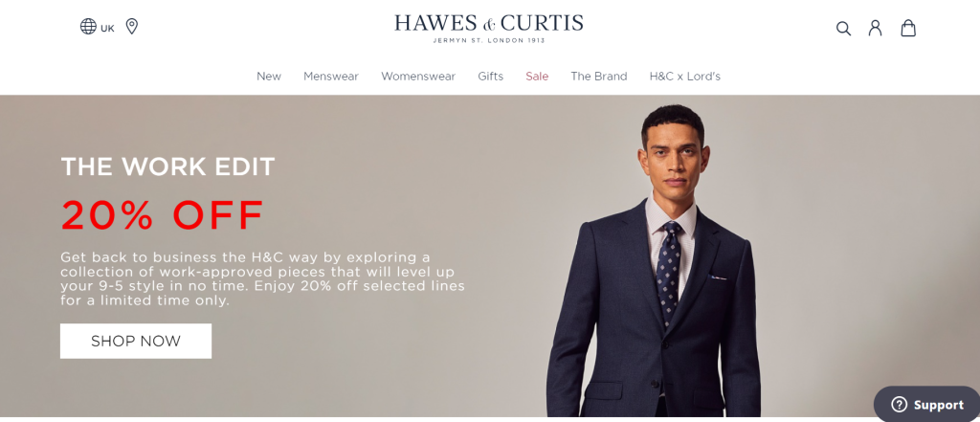Open the New menu item
The width and height of the screenshot is (980, 422).
click(269, 77)
